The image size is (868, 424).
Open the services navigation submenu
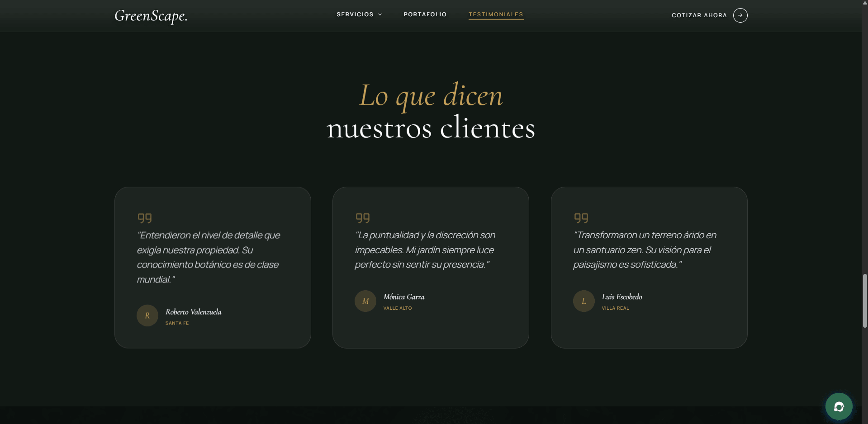pyautogui.click(x=355, y=14)
